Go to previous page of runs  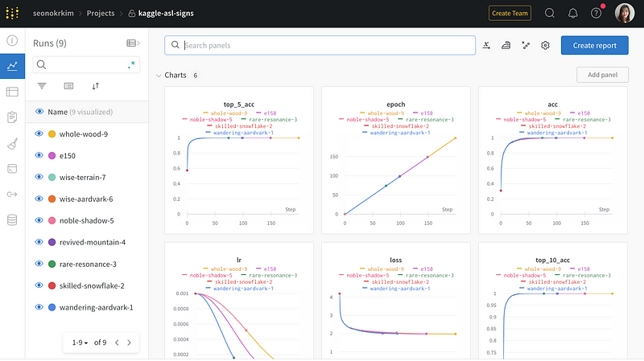[117, 343]
